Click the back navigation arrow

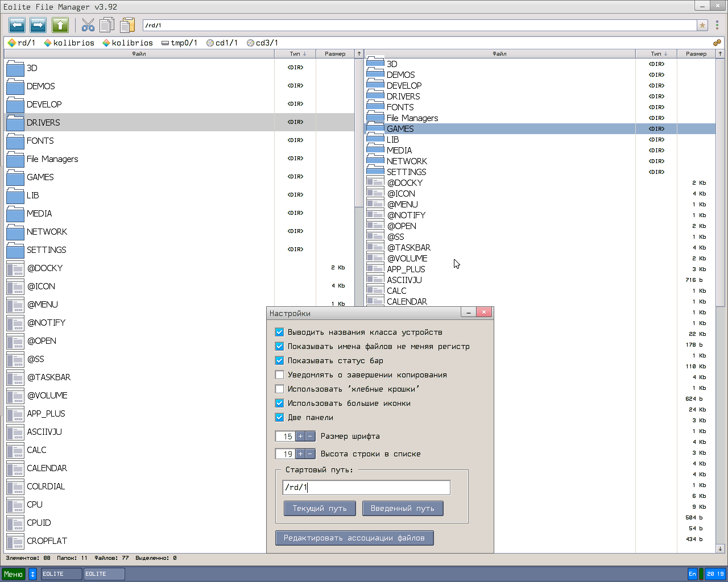[17, 25]
